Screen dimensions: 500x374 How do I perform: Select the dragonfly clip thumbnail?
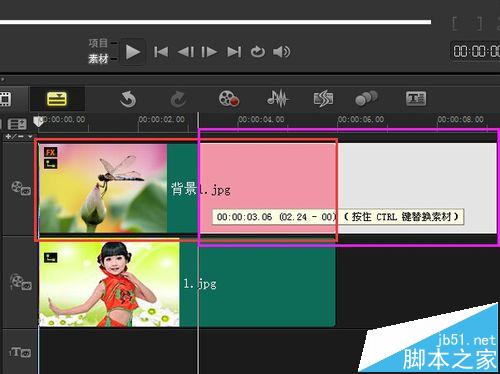point(103,188)
